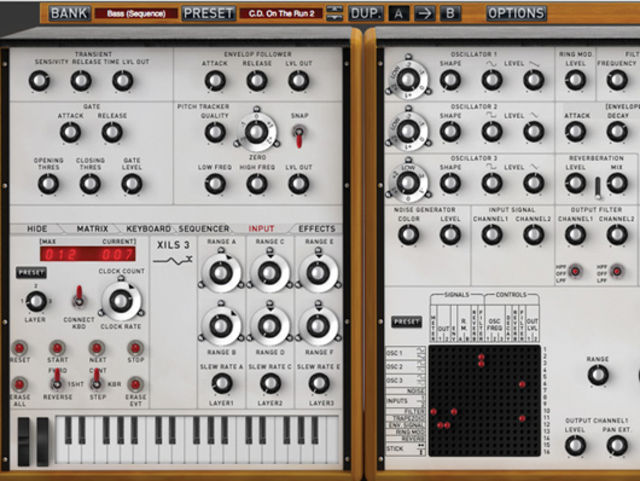This screenshot has height=481, width=640.
Task: Select slot A
Action: click(x=399, y=14)
